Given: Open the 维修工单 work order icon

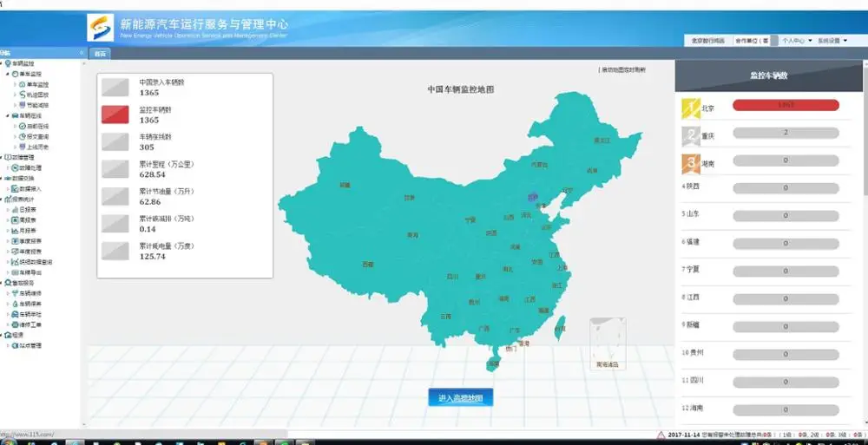Looking at the screenshot, I should [15, 325].
